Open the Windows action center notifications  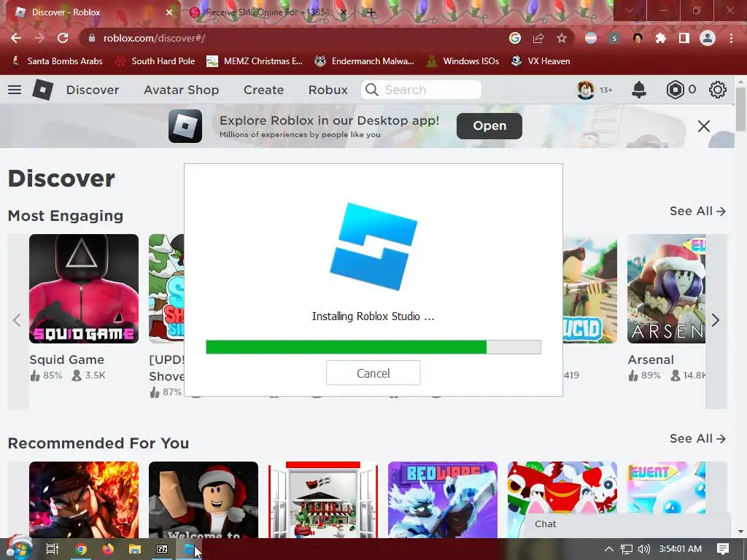click(x=723, y=549)
